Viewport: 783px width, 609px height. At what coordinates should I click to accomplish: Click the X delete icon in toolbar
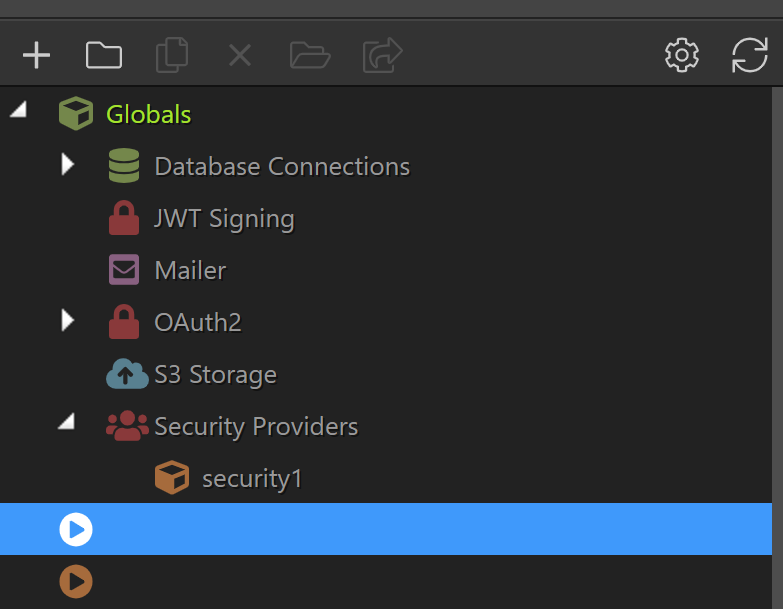pyautogui.click(x=240, y=55)
